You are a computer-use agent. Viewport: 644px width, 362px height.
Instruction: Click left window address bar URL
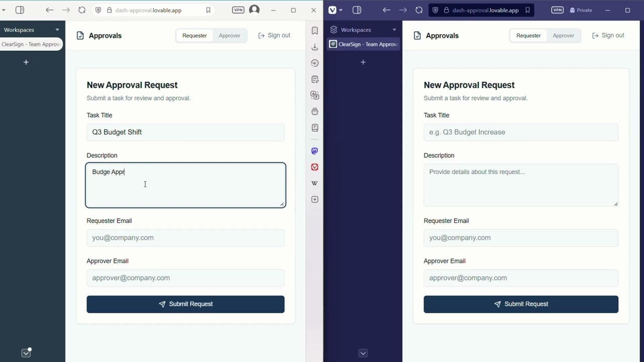coord(148,10)
